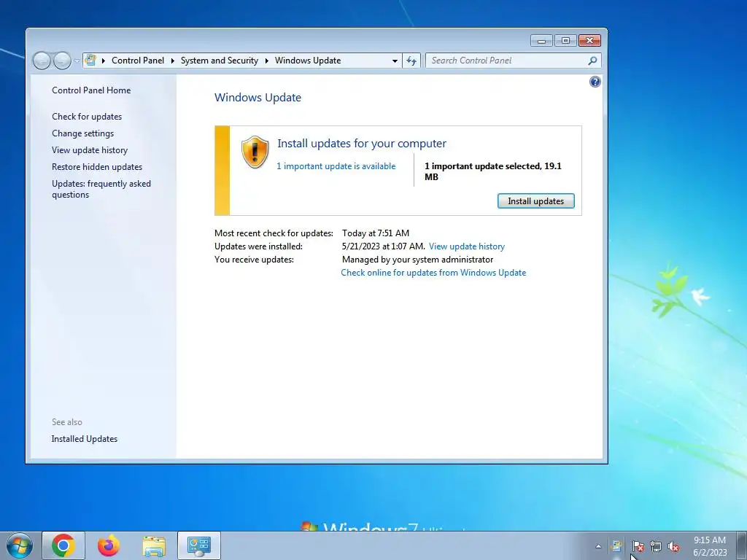Open the Action Center flag tray icon
Screen dimensions: 747x560
point(638,546)
